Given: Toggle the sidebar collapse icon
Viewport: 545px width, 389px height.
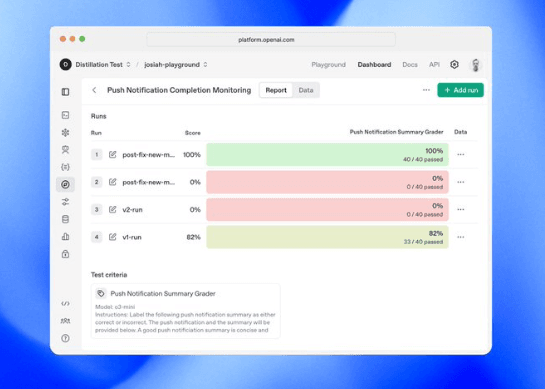Looking at the screenshot, I should tap(65, 92).
